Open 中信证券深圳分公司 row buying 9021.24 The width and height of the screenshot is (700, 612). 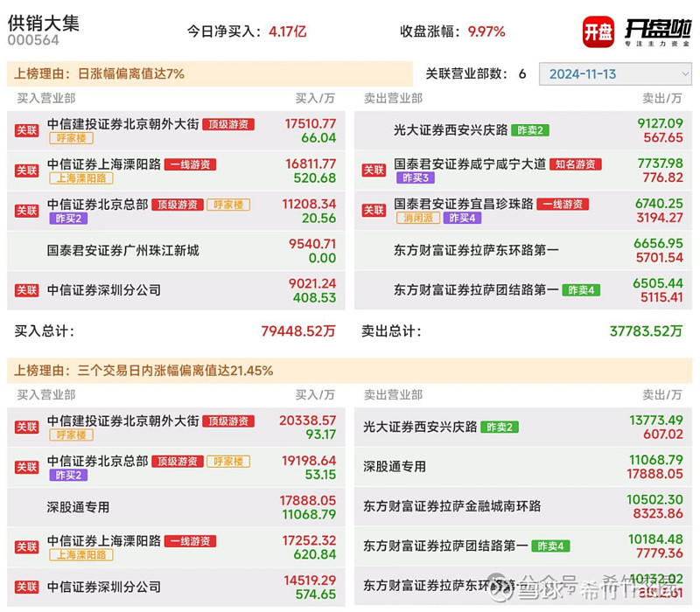pos(176,290)
